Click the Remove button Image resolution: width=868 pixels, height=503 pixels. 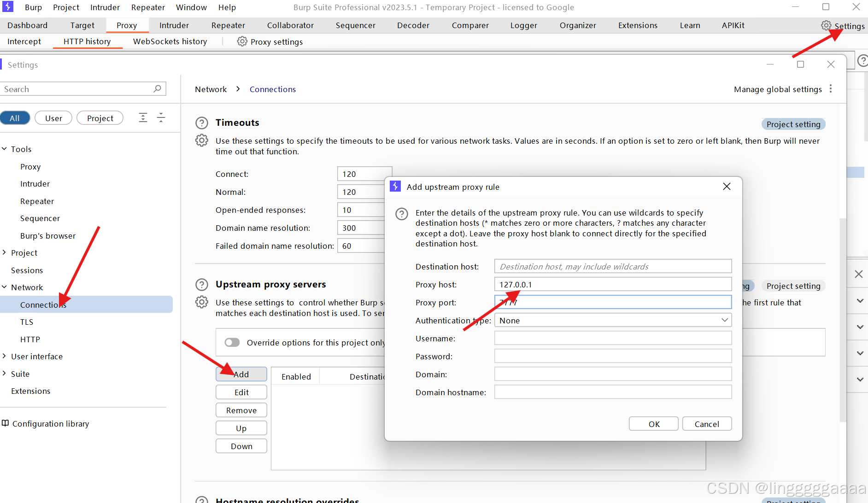241,410
